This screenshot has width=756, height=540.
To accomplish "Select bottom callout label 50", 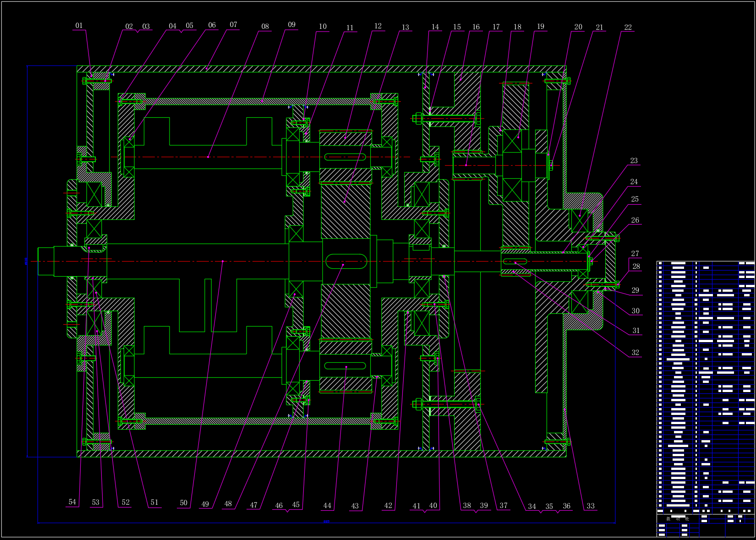I will coord(184,503).
